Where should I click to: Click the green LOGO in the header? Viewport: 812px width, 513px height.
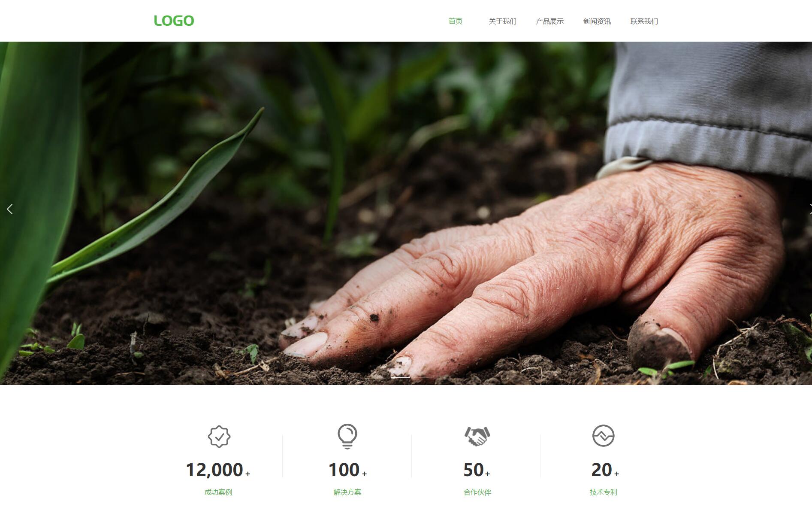[174, 21]
